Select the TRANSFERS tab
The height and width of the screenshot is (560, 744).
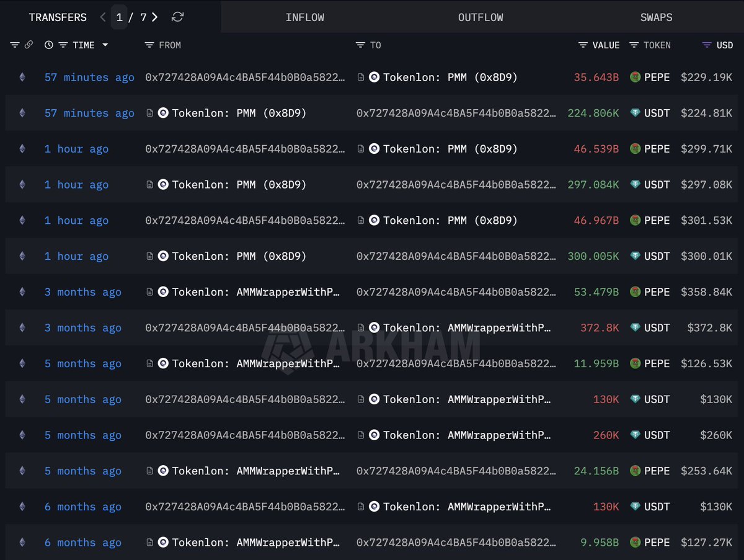coord(58,17)
